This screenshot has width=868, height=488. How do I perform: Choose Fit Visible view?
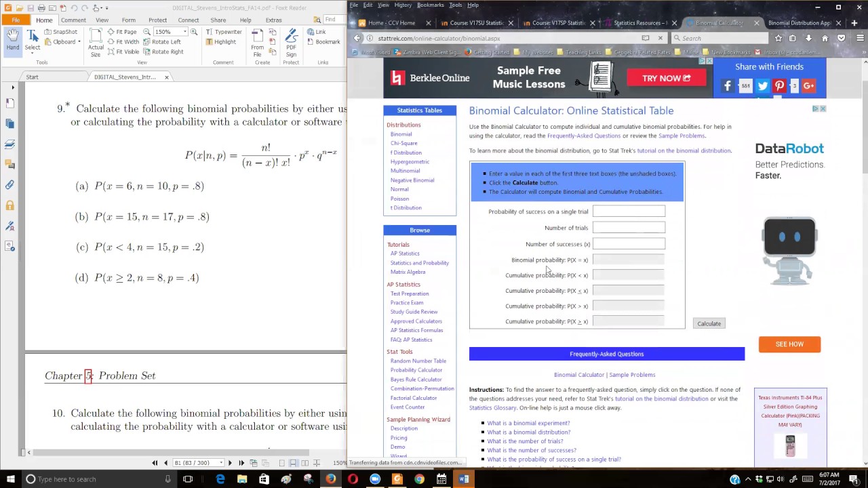point(123,52)
